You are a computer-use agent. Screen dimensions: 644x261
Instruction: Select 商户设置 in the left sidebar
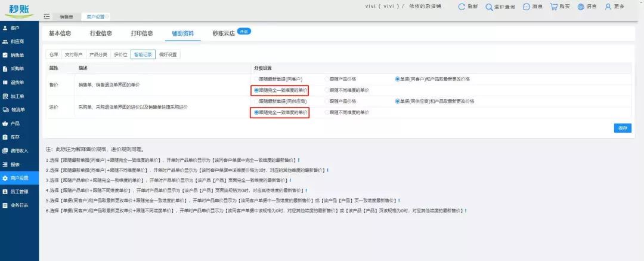click(19, 178)
